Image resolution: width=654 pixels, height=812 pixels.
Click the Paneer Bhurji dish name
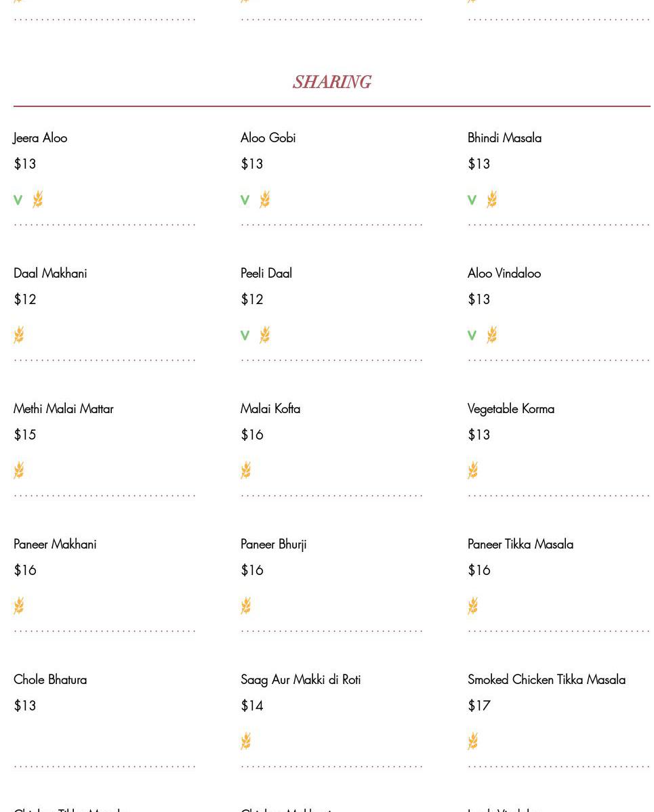tap(273, 544)
